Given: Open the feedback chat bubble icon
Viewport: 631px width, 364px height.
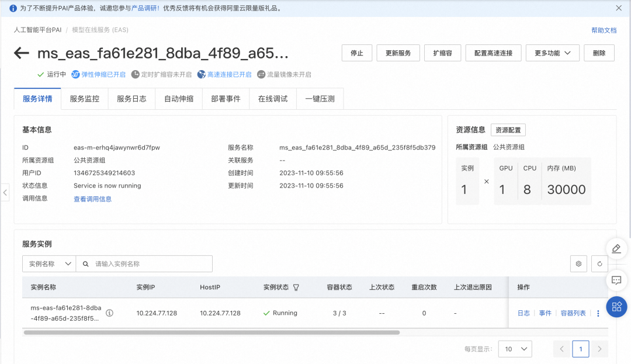Looking at the screenshot, I should [616, 280].
